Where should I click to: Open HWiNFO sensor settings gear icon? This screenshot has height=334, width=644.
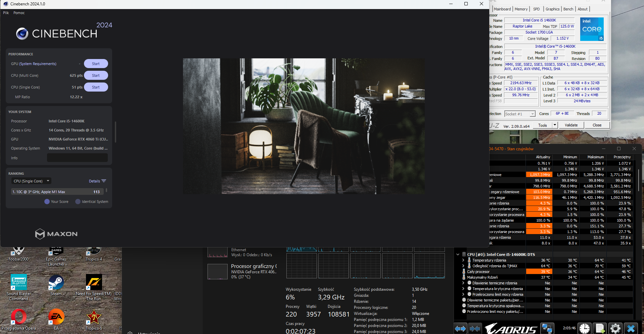[x=615, y=328]
